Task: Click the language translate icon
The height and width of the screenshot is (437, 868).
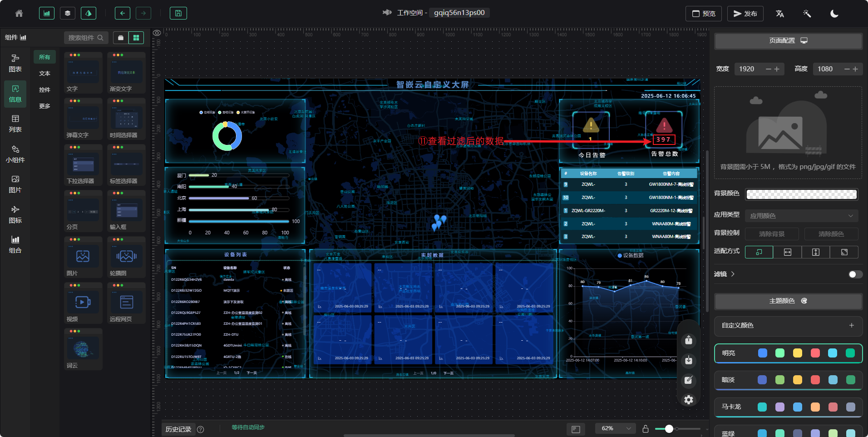Action: (x=779, y=14)
